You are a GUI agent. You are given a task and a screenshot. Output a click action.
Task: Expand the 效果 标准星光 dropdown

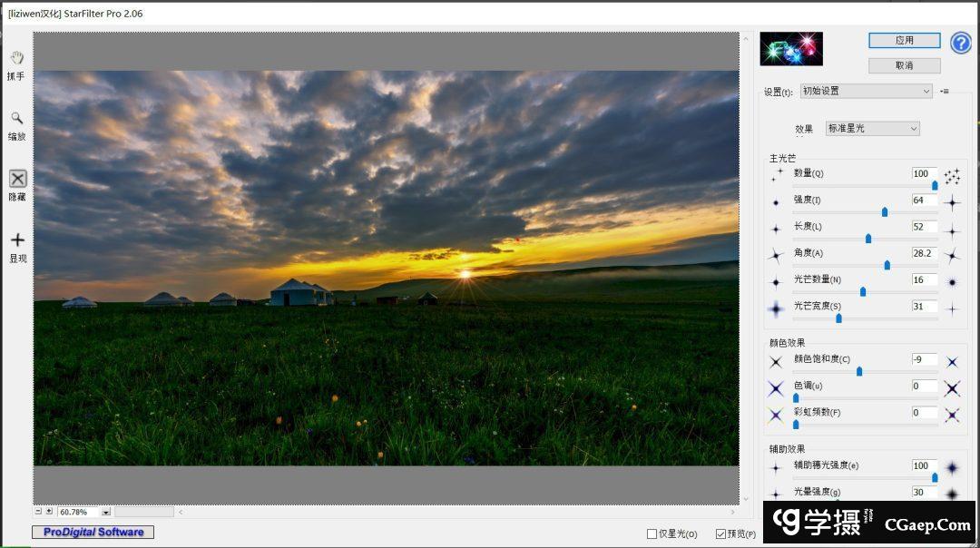coord(872,129)
